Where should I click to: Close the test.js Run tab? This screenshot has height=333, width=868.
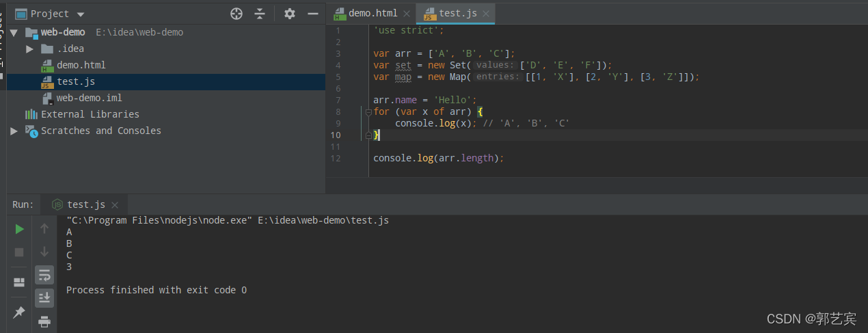(x=115, y=205)
